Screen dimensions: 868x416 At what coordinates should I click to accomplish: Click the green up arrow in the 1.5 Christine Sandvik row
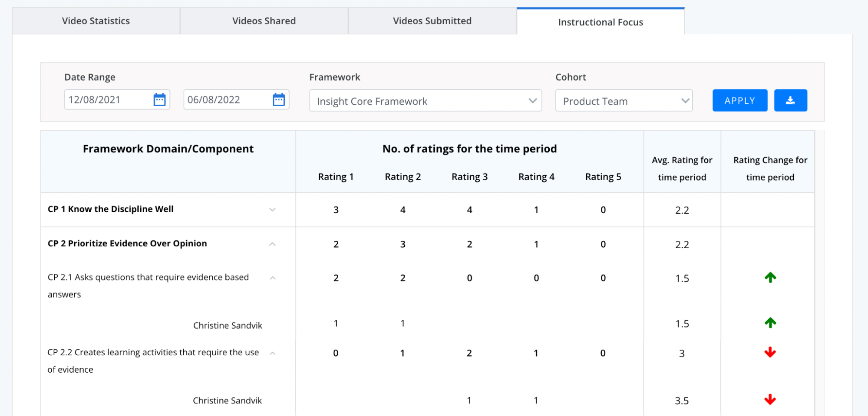[770, 323]
